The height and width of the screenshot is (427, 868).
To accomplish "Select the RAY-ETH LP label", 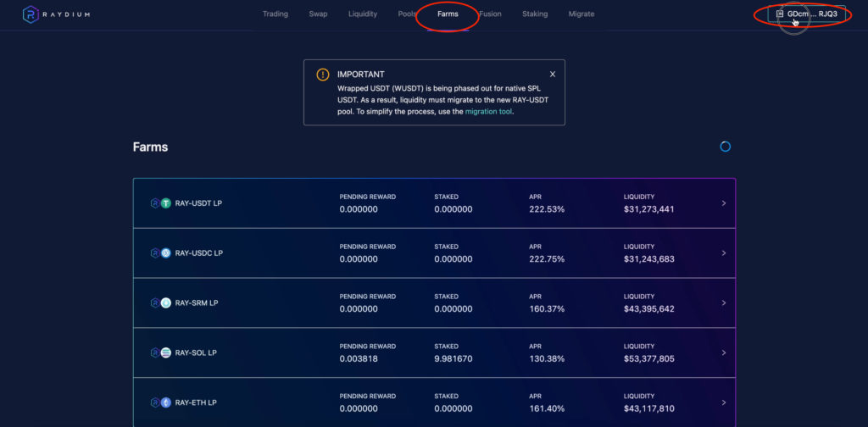I will 196,402.
